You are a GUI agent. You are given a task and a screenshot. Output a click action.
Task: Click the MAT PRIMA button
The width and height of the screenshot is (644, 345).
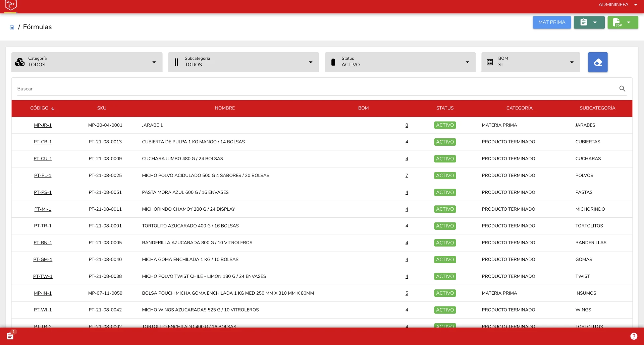coord(552,22)
